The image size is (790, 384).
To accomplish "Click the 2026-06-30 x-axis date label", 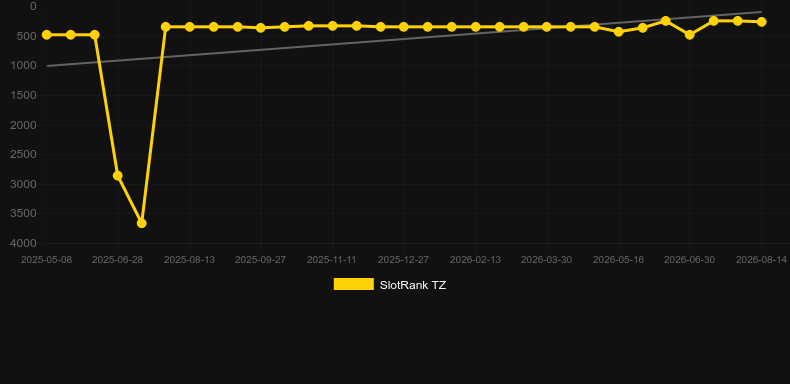I will tap(690, 260).
